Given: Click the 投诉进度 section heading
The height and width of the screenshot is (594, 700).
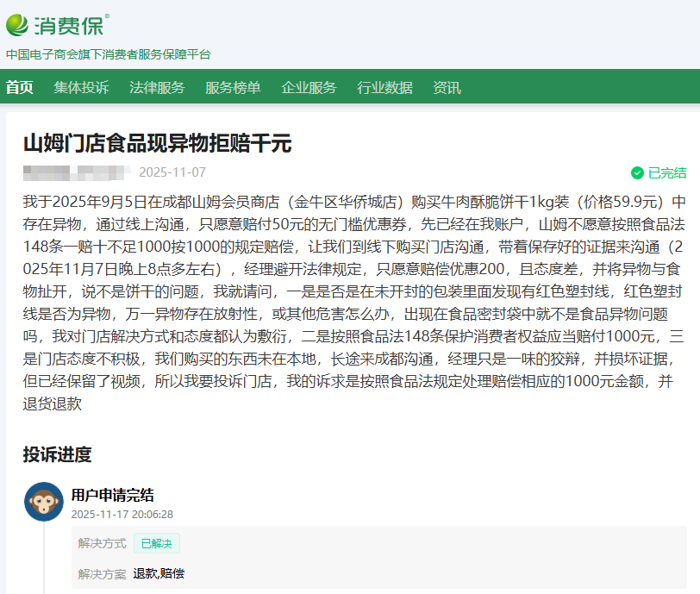Looking at the screenshot, I should click(57, 454).
